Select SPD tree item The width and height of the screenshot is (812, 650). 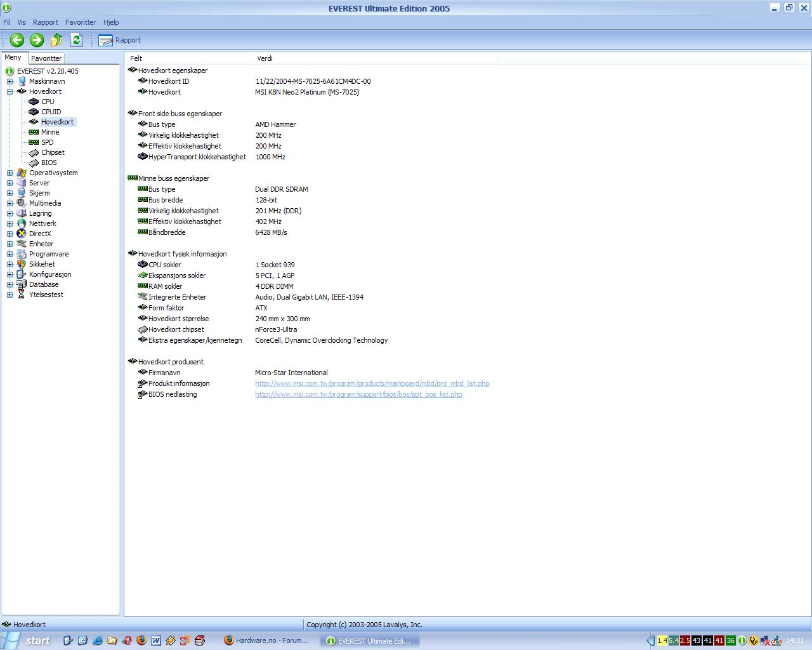pyautogui.click(x=48, y=142)
